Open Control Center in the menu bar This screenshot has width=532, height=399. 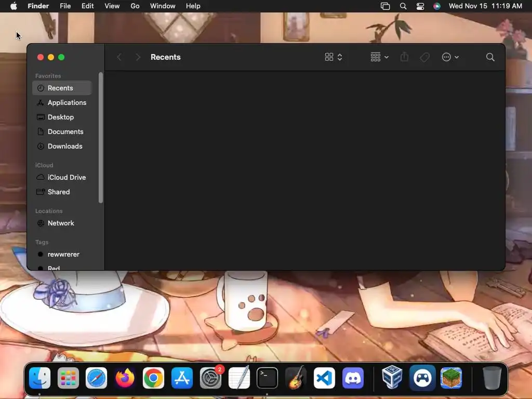pos(420,6)
